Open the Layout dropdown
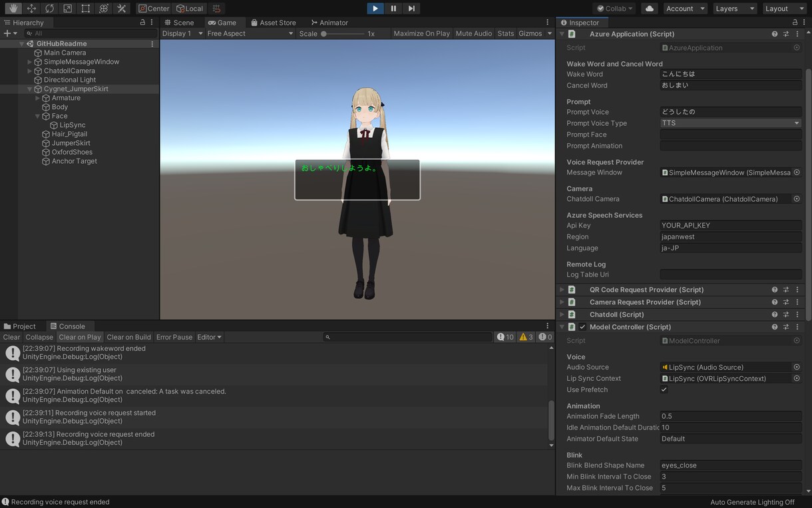 pyautogui.click(x=783, y=9)
